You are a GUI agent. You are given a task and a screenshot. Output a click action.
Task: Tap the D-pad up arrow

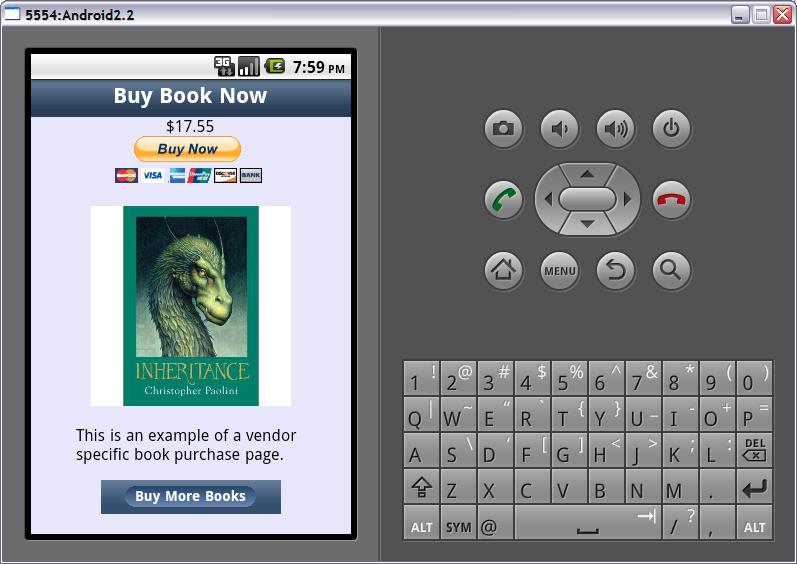click(x=588, y=174)
